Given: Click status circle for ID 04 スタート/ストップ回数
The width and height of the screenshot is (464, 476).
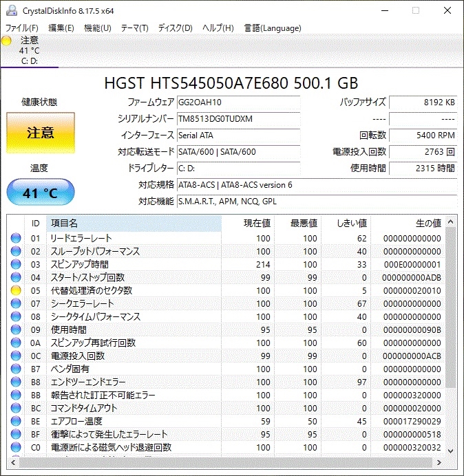Looking at the screenshot, I should (16, 277).
